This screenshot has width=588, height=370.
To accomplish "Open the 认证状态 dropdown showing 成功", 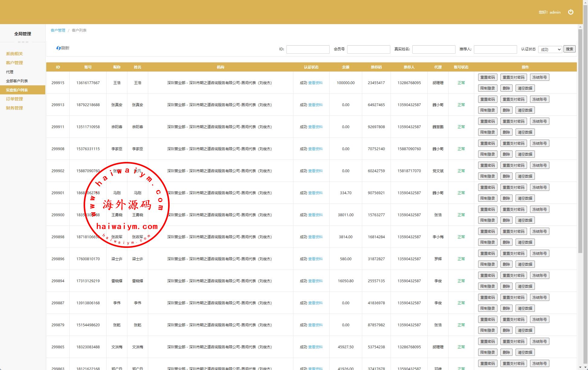I will tap(550, 49).
